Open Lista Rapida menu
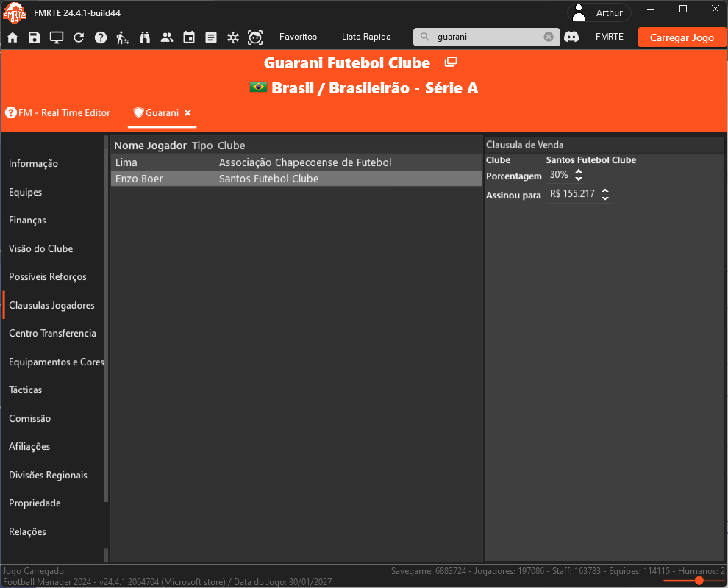The height and width of the screenshot is (588, 728). click(x=366, y=37)
